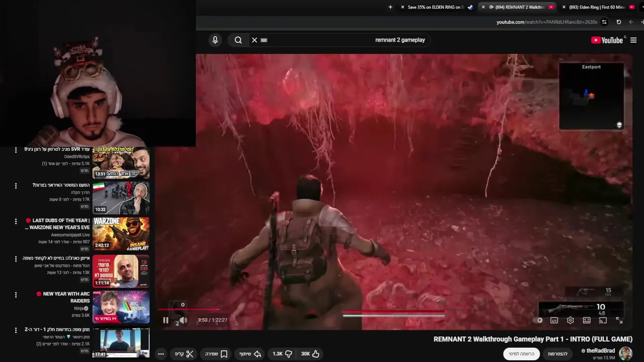The width and height of the screenshot is (644, 362).
Task: Pause the video
Action: (166, 320)
